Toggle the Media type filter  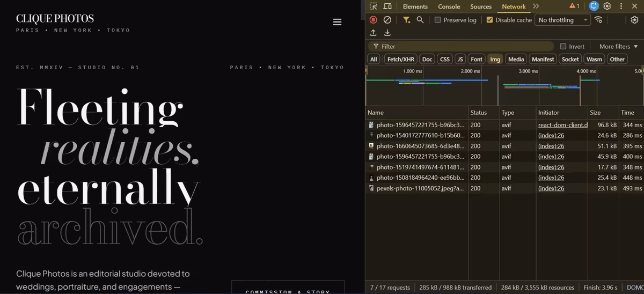(x=516, y=59)
